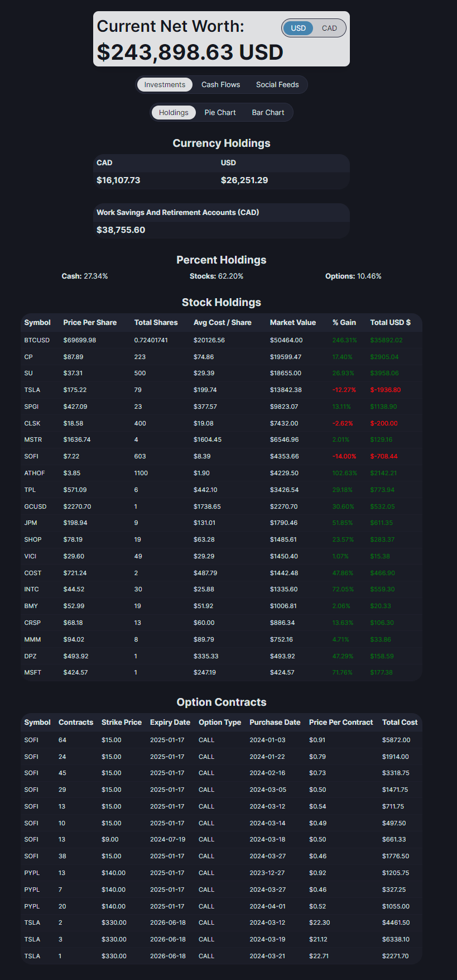This screenshot has width=457, height=980.
Task: Click PYPL option purchased 2023-12-27
Action: [222, 873]
